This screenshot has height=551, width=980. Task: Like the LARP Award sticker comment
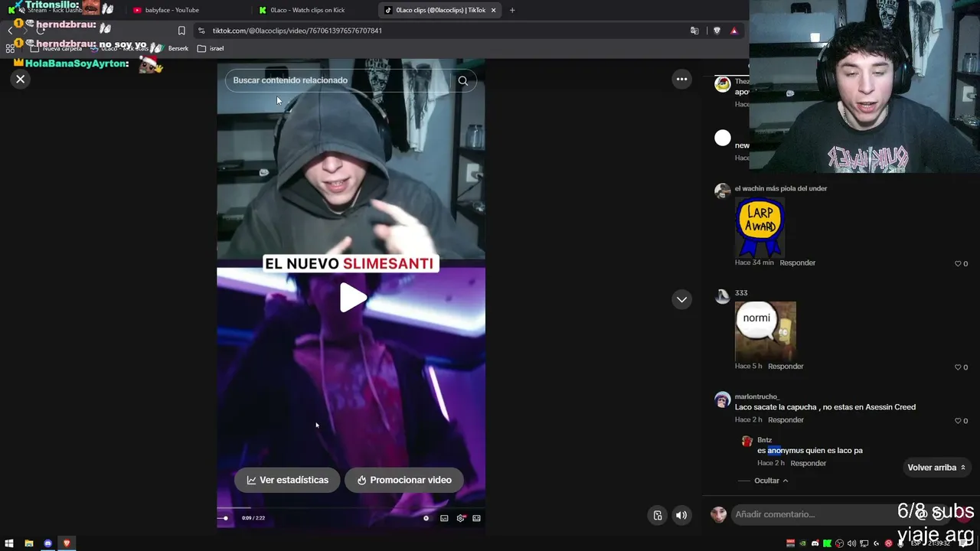pos(958,264)
